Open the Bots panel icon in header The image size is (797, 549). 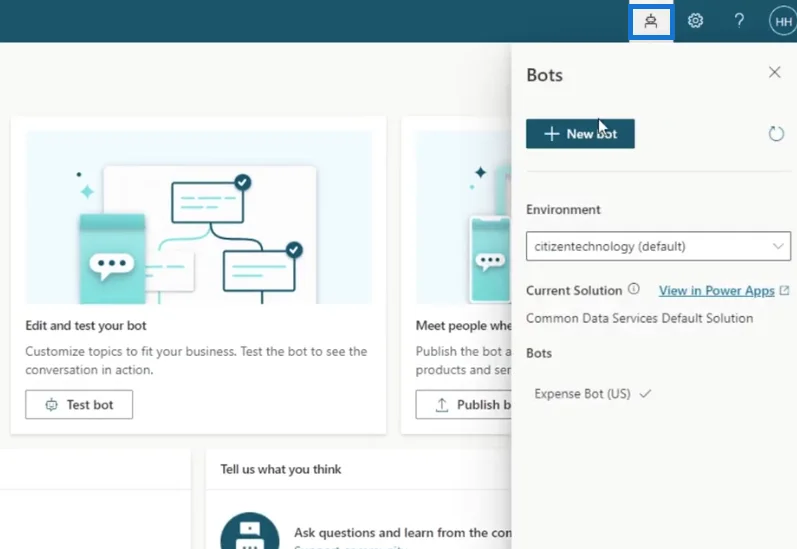pos(651,21)
